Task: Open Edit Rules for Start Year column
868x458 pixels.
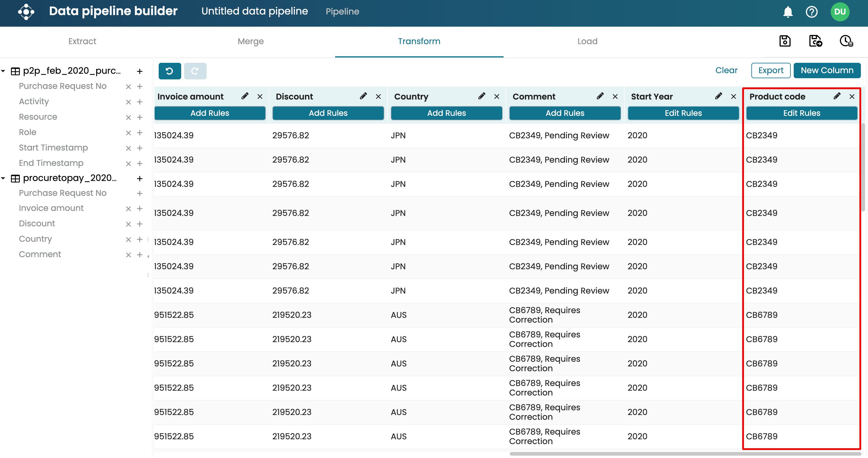Action: pos(683,113)
